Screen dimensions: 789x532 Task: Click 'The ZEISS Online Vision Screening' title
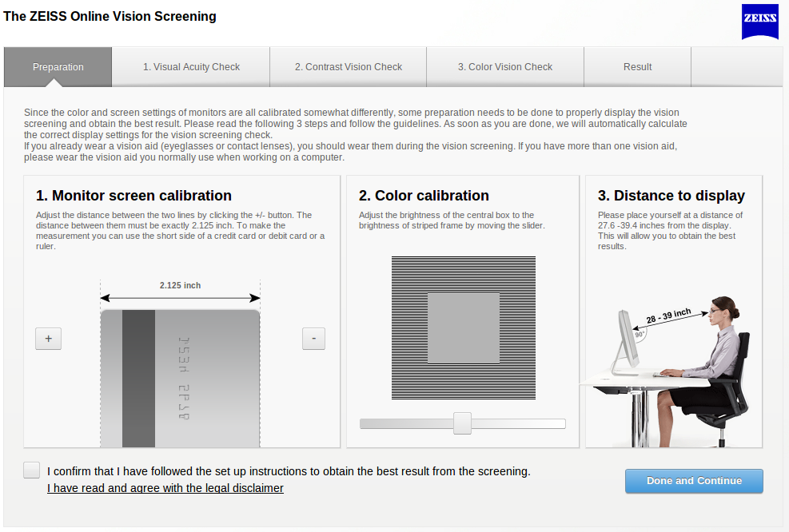[110, 16]
